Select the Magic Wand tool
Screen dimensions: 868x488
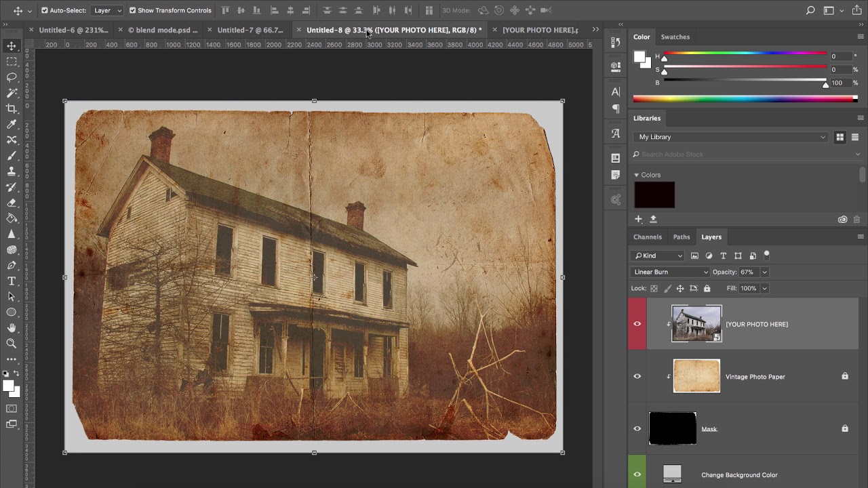[12, 93]
